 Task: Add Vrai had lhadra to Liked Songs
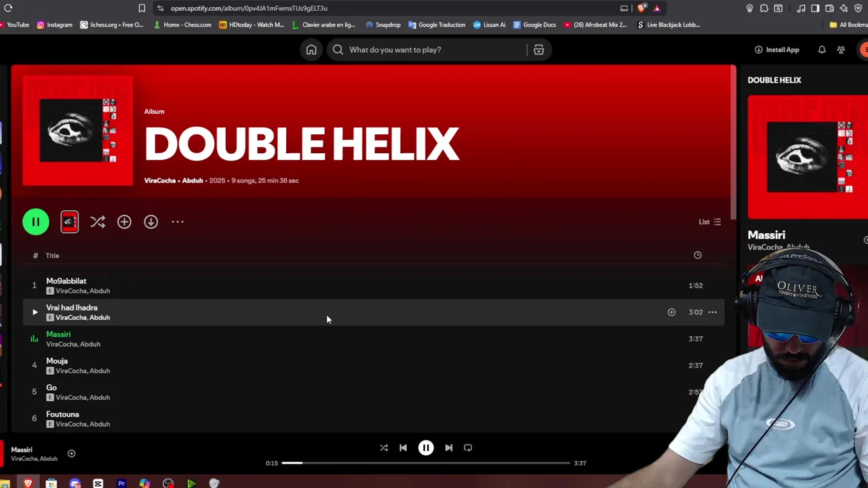point(671,312)
